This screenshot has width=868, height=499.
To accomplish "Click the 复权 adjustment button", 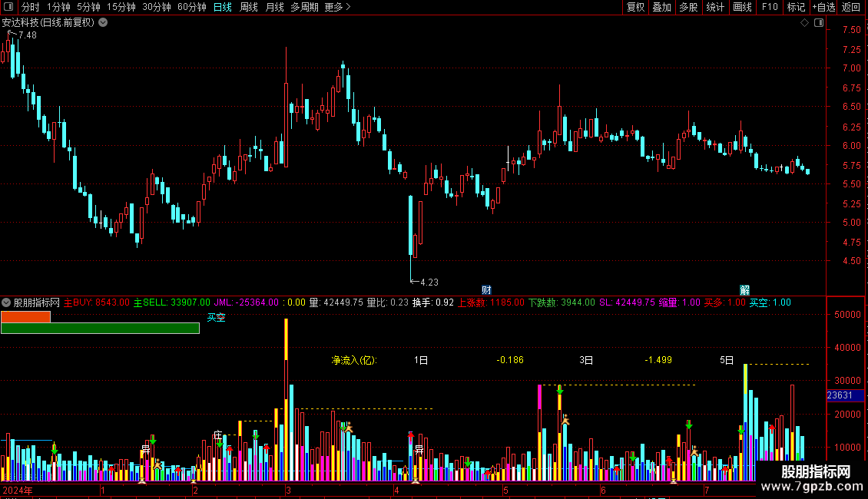I will point(635,7).
